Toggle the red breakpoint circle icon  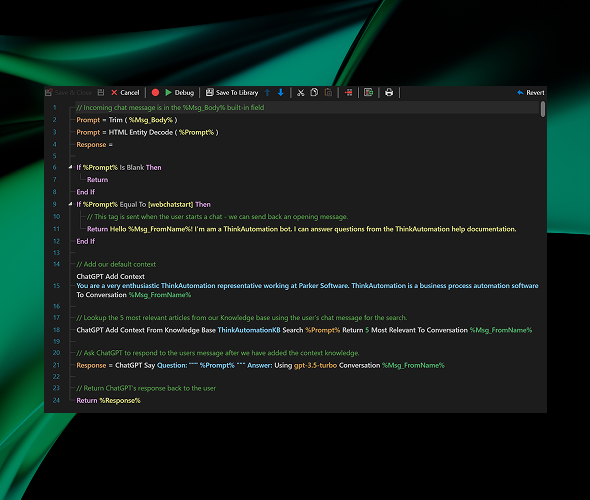(155, 93)
